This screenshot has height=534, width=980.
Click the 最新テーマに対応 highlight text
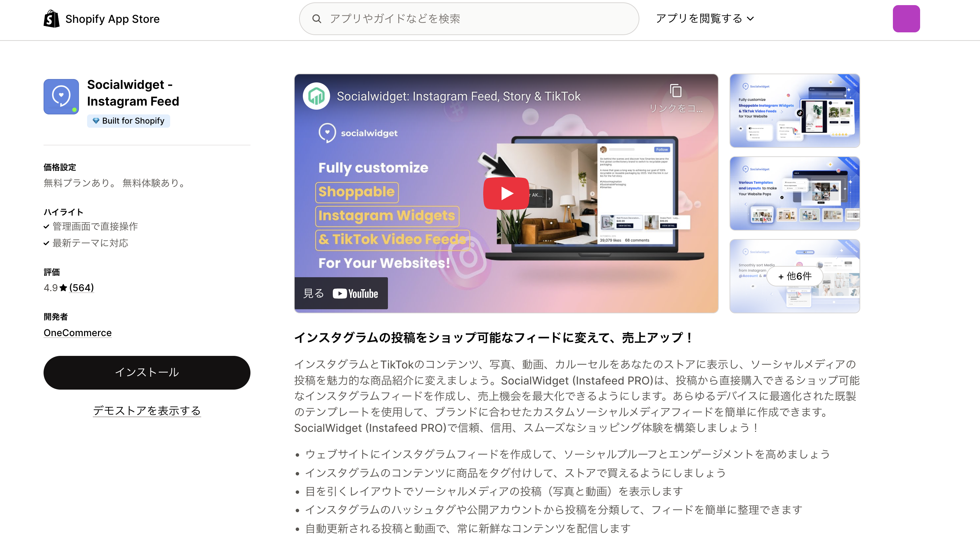click(90, 243)
